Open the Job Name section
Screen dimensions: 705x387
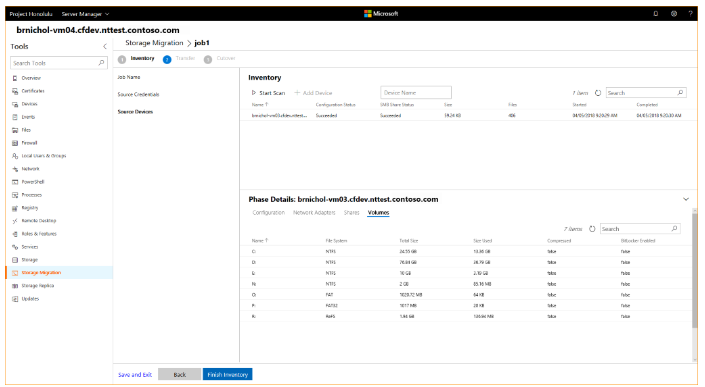pyautogui.click(x=129, y=77)
